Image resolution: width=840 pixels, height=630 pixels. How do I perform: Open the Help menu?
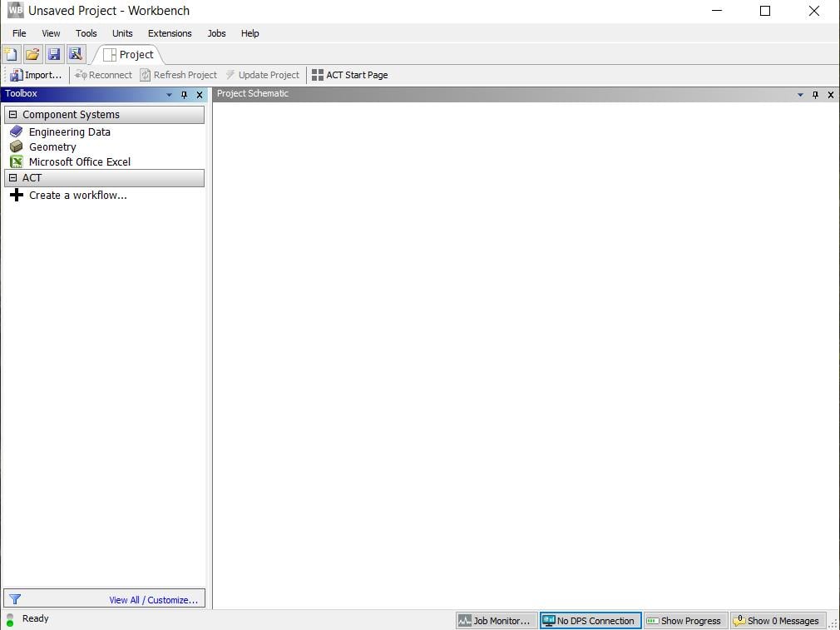250,33
